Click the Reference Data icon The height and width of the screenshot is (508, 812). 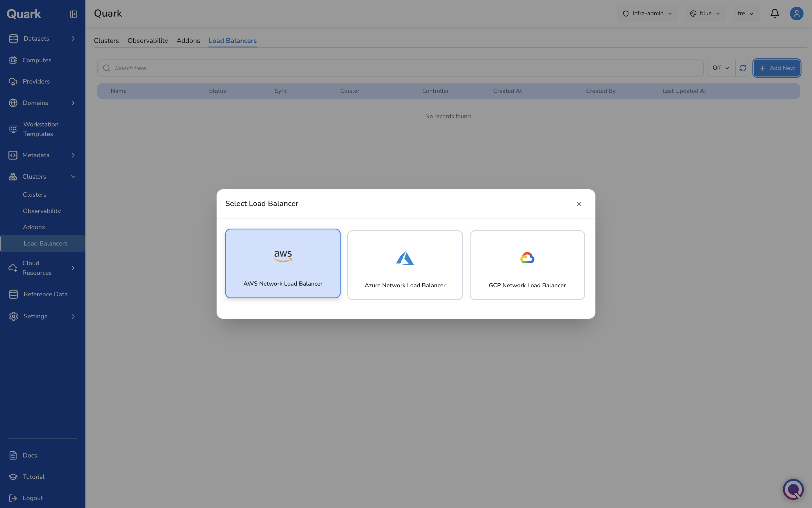pos(14,294)
